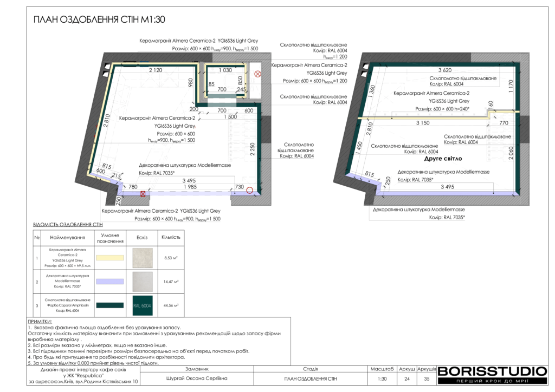This screenshot has height=392, width=555.
Task: Click the grey ceramic tile sketch in row 1
Action: click(142, 258)
